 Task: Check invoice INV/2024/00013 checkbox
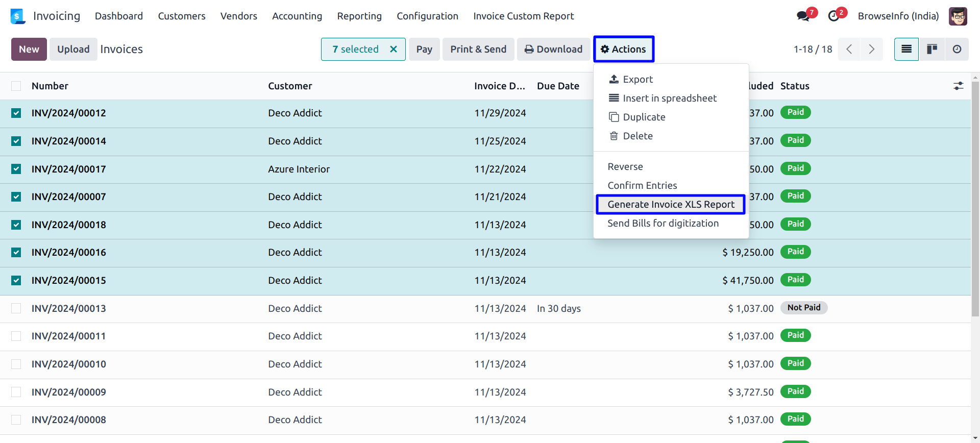pyautogui.click(x=16, y=308)
